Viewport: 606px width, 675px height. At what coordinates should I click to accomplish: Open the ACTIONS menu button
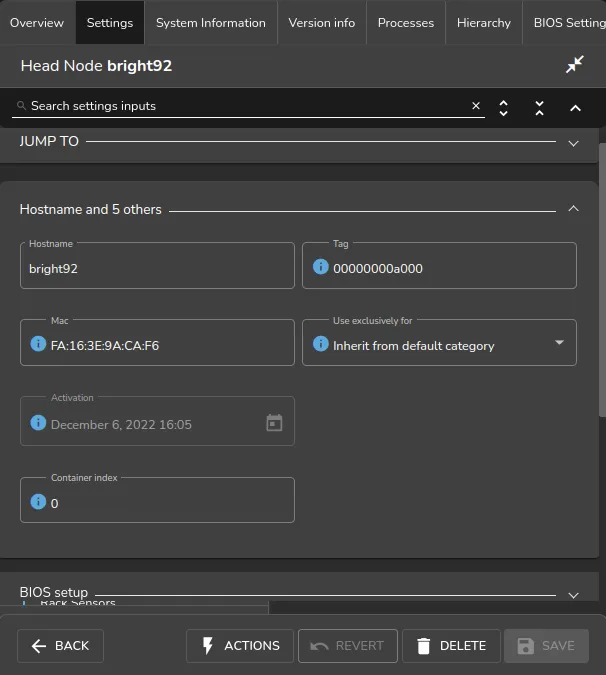point(240,646)
